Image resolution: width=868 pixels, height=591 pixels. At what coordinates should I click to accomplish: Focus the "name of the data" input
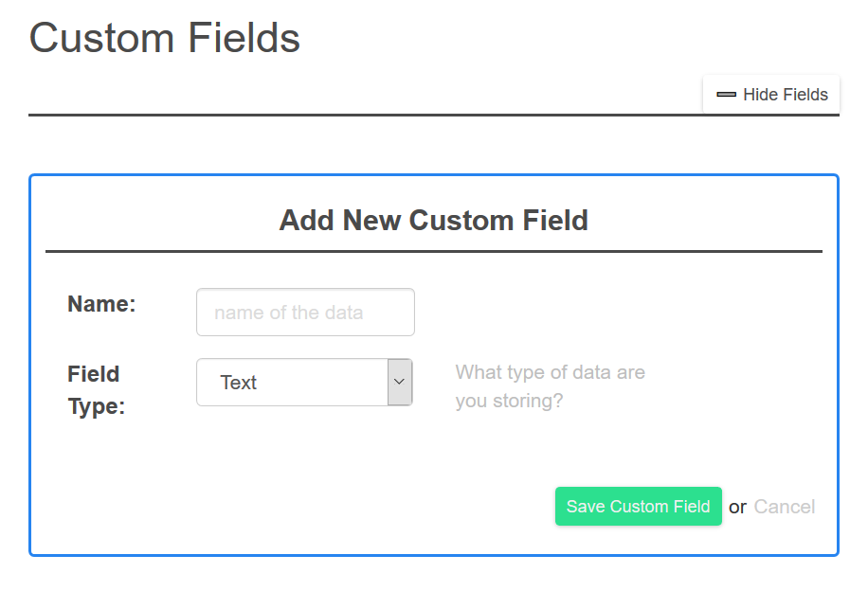point(304,312)
